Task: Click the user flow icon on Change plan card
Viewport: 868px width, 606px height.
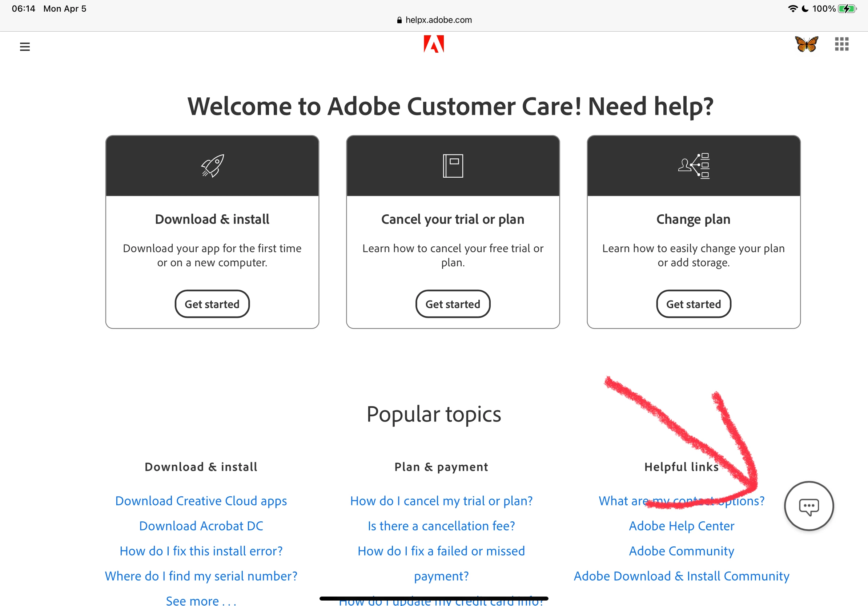Action: pos(693,165)
